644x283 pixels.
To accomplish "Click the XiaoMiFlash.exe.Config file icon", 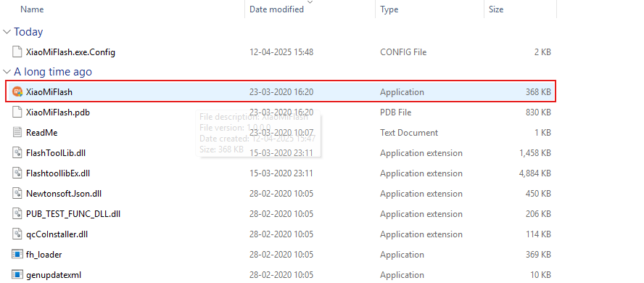I will 17,52.
